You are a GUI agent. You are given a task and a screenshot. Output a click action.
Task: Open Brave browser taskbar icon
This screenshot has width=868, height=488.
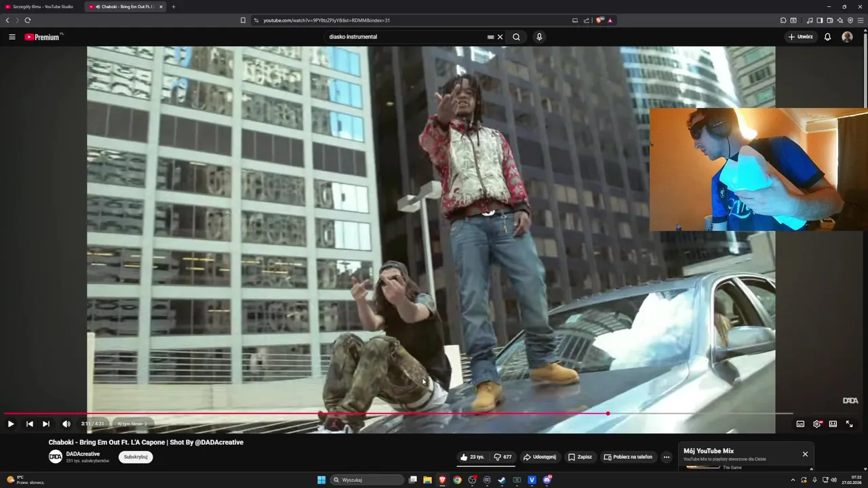(443, 480)
